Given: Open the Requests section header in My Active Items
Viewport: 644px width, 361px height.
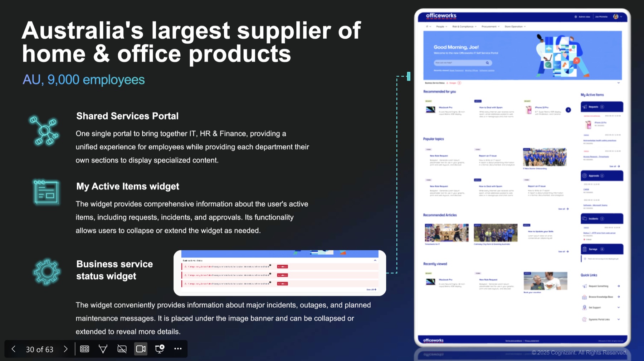Looking at the screenshot, I should (x=602, y=107).
